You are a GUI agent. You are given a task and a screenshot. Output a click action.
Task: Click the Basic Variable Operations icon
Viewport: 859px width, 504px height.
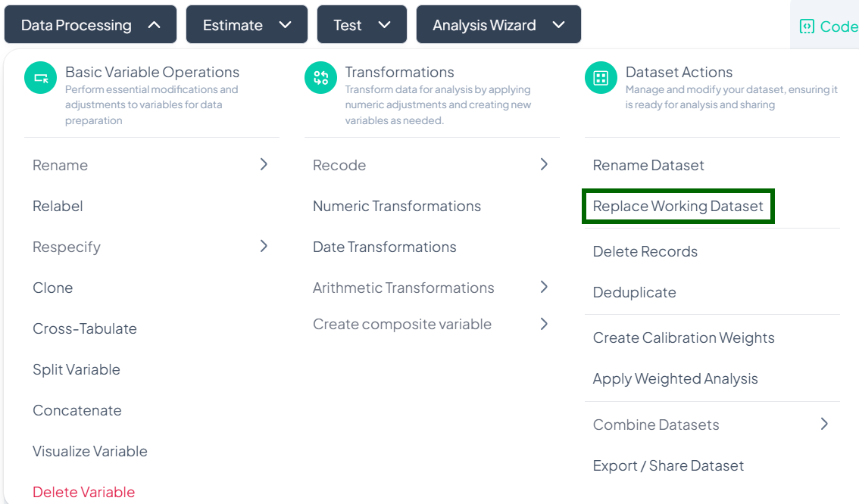coord(41,78)
